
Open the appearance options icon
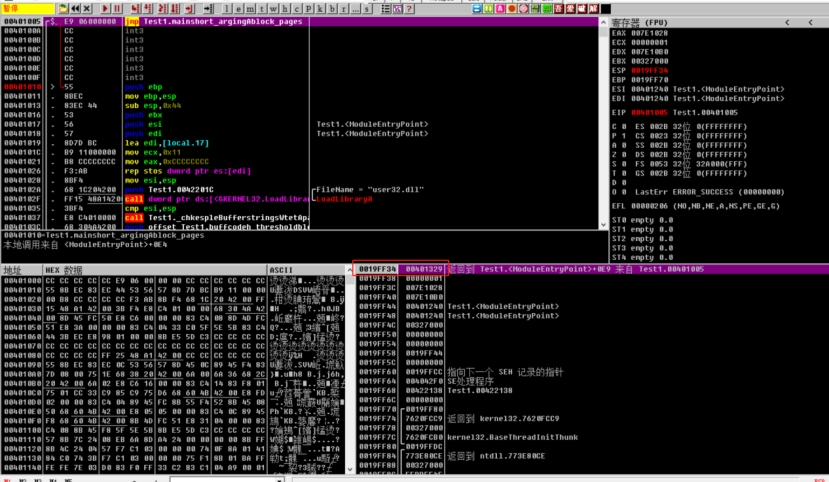pyautogui.click(x=398, y=9)
